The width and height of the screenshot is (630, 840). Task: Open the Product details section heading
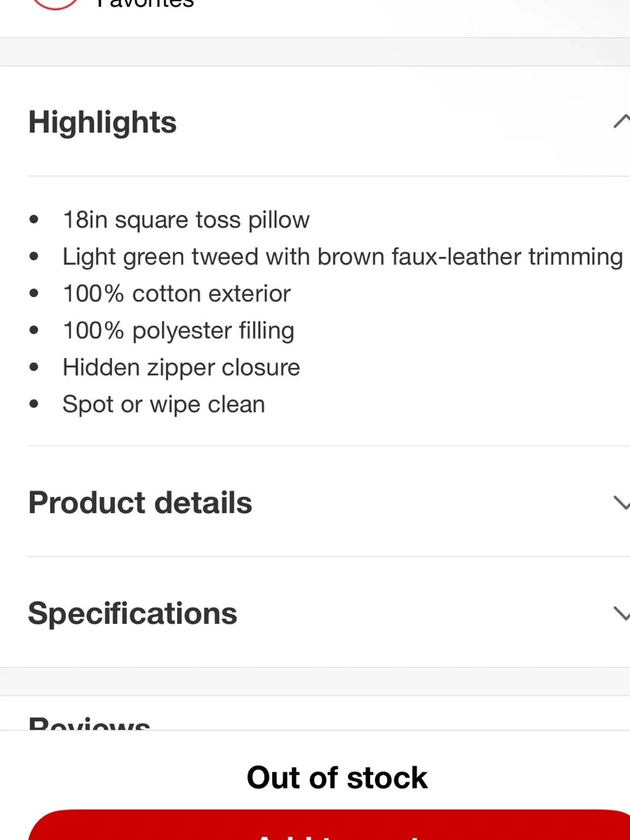tap(140, 502)
